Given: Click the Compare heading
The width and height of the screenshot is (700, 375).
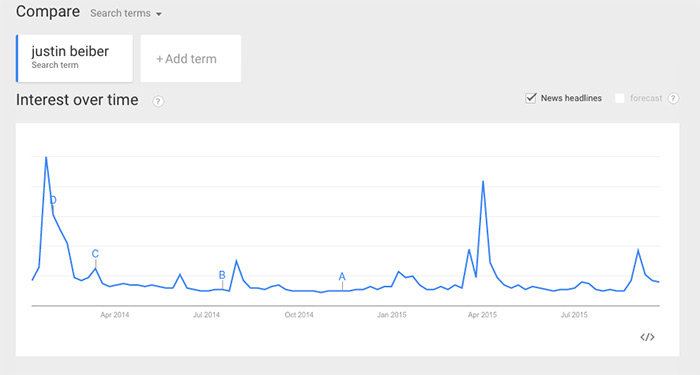Looking at the screenshot, I should pyautogui.click(x=48, y=12).
